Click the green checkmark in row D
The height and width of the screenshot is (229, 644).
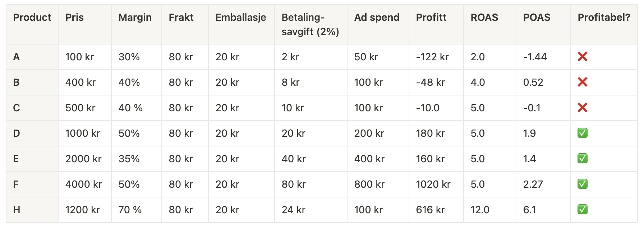[583, 133]
